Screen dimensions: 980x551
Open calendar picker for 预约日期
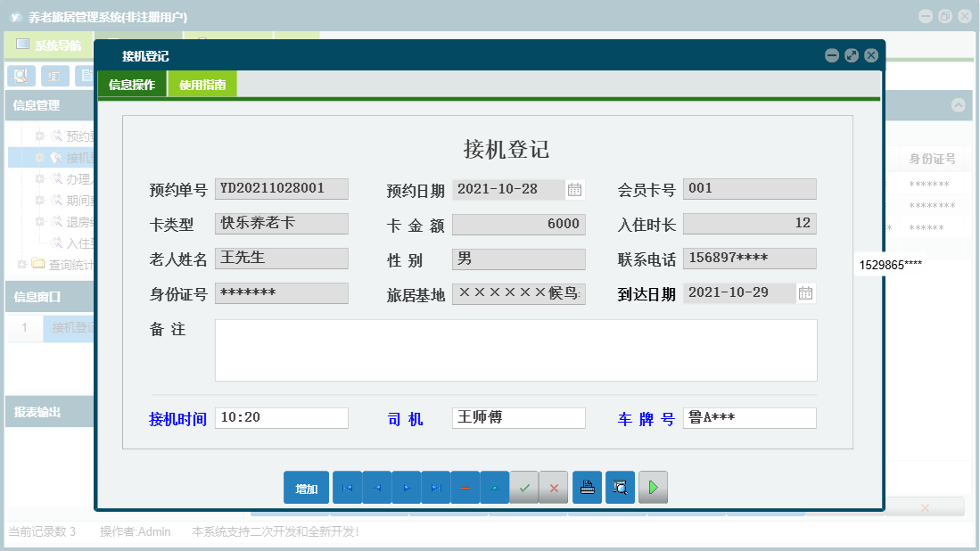click(x=575, y=189)
